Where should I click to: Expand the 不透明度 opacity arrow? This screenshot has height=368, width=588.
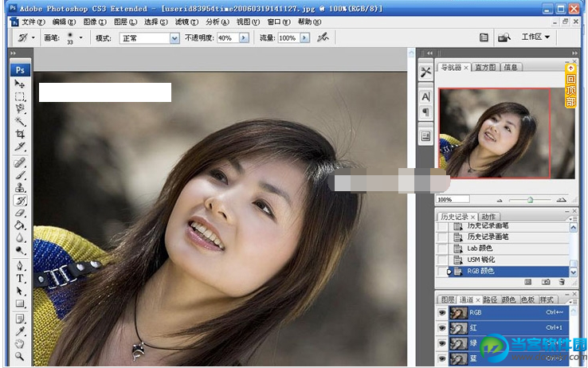click(244, 37)
